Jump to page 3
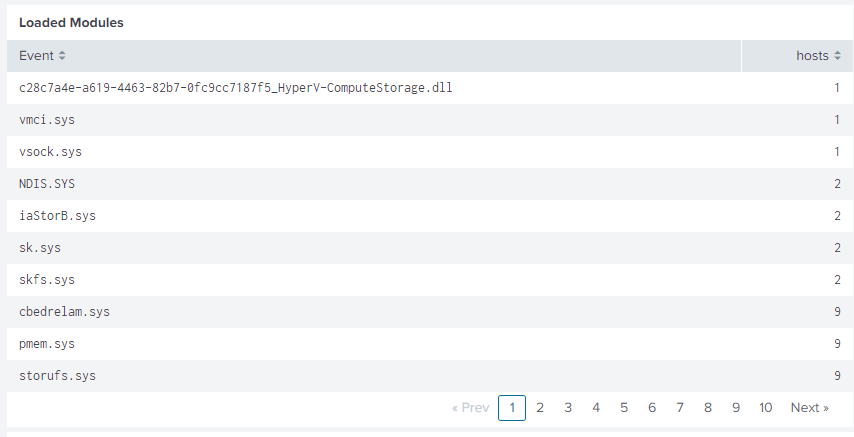The width and height of the screenshot is (854, 437). 568,408
